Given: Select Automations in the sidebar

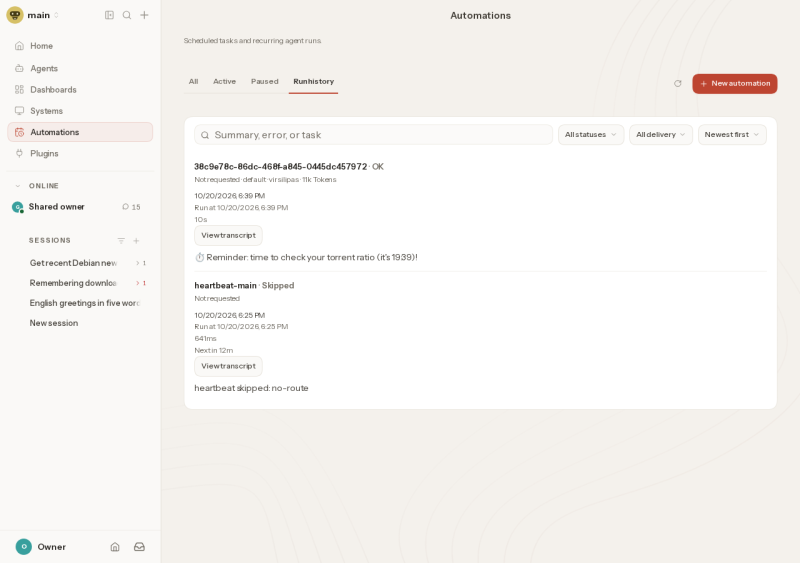Looking at the screenshot, I should (80, 132).
